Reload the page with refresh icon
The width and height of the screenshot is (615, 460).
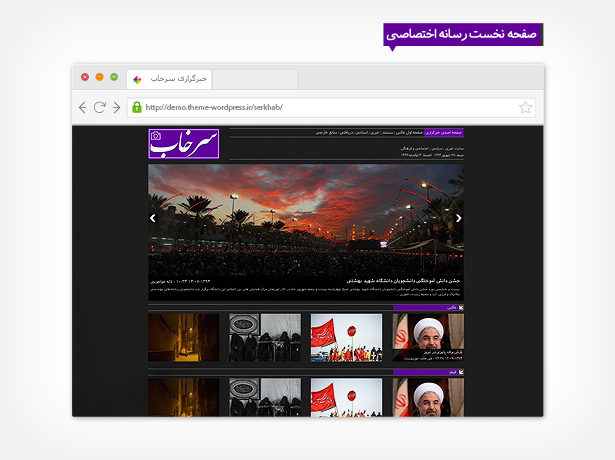coord(99,108)
